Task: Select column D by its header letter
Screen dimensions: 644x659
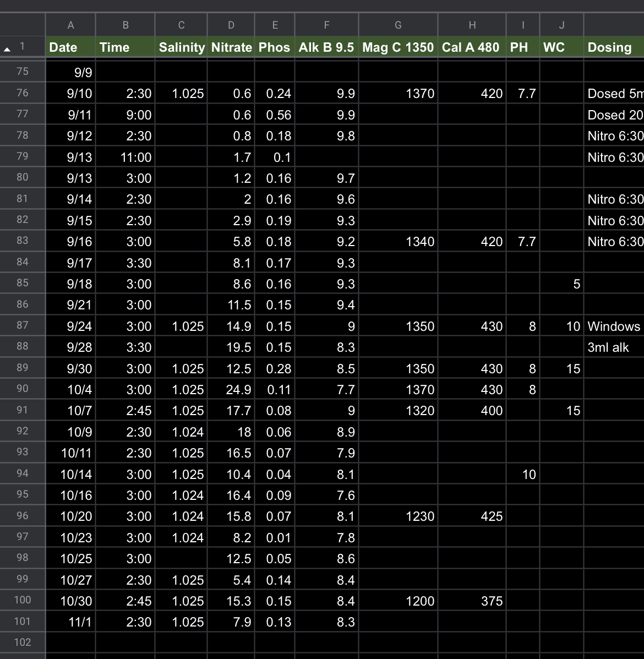Action: 231,25
